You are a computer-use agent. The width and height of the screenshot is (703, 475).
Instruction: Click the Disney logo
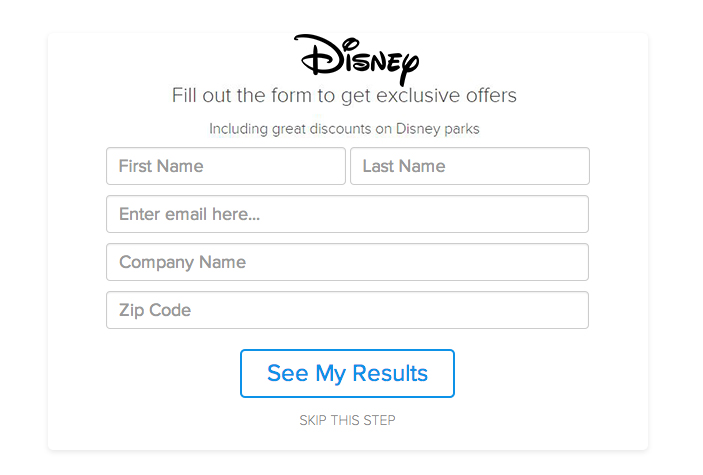[356, 60]
